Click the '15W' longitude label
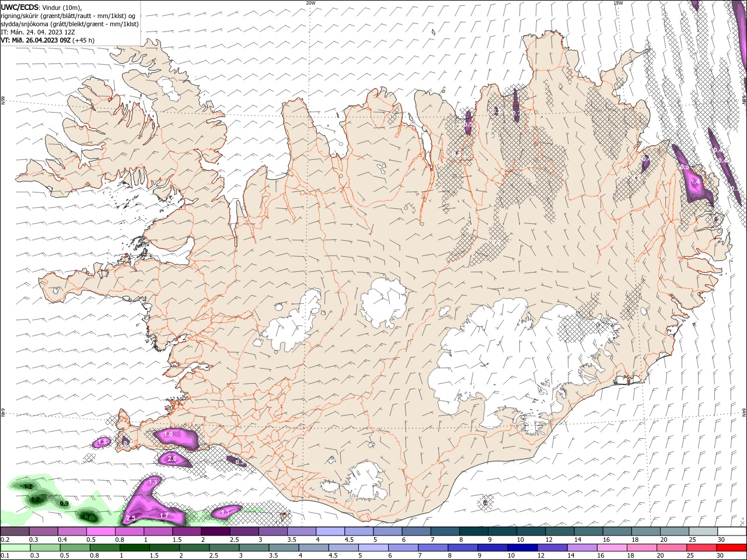 (618, 3)
